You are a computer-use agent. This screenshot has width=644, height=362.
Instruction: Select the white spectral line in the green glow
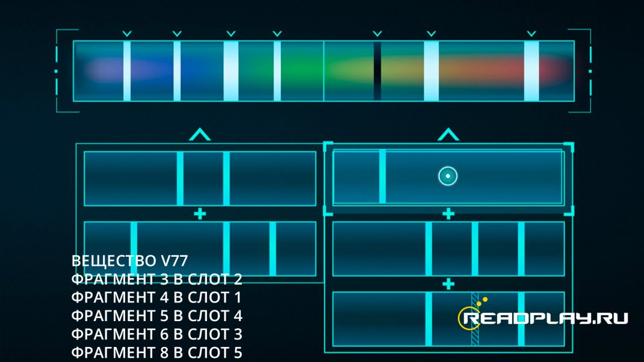[x=277, y=71]
